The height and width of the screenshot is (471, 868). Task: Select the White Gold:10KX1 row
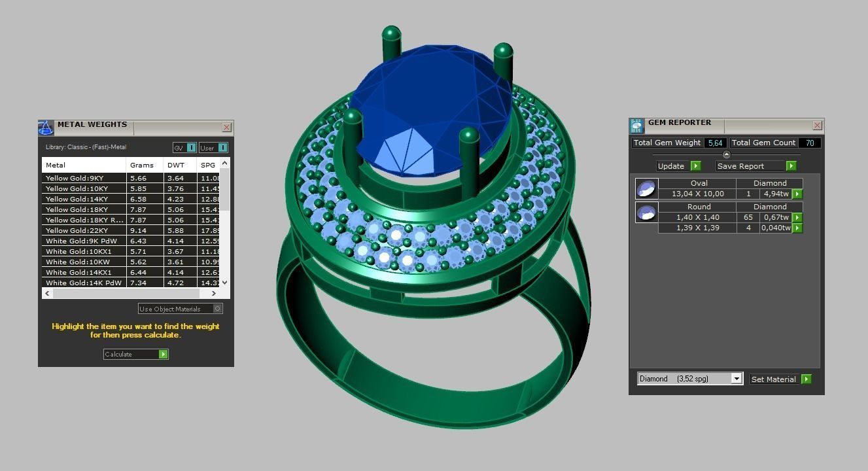click(x=131, y=251)
